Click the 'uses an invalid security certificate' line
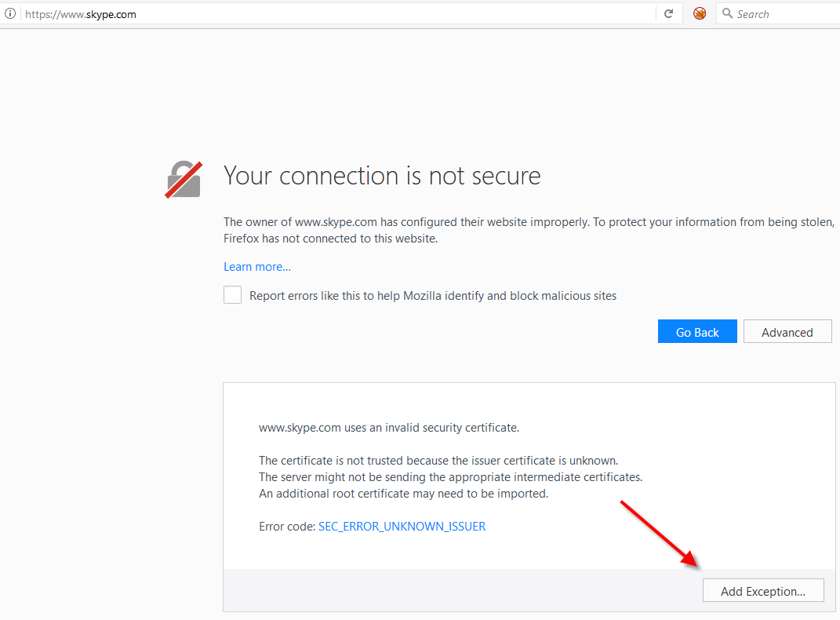This screenshot has height=620, width=840. [389, 428]
